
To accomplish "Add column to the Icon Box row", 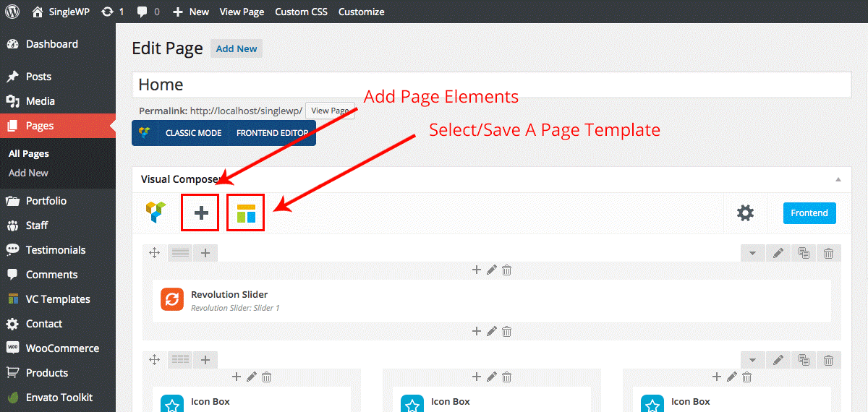I will (205, 359).
